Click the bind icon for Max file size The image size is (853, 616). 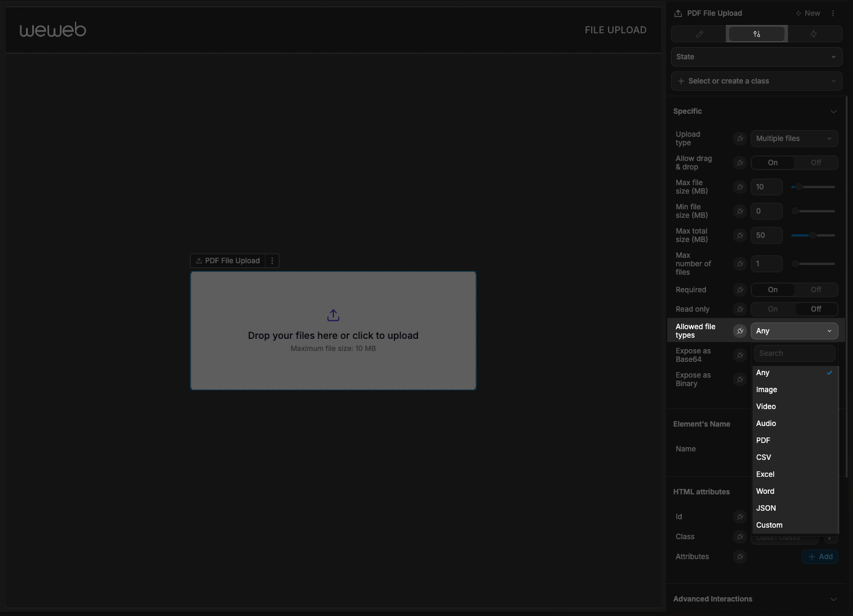click(740, 187)
